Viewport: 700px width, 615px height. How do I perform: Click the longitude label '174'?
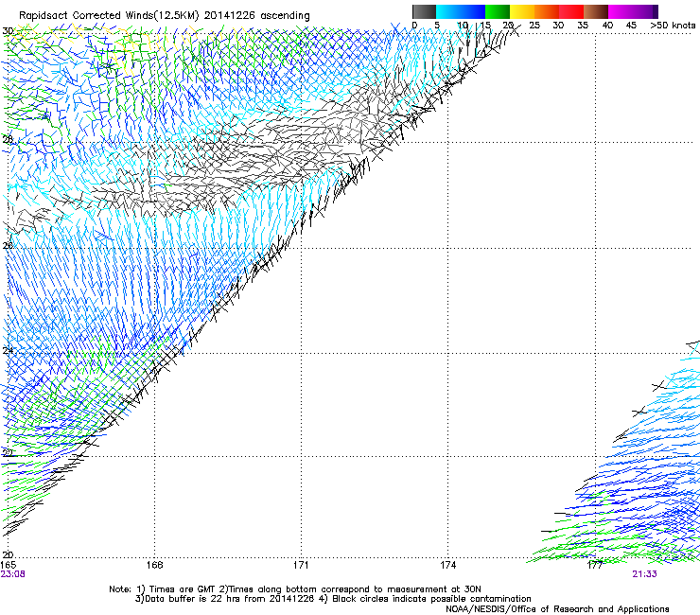tap(447, 565)
